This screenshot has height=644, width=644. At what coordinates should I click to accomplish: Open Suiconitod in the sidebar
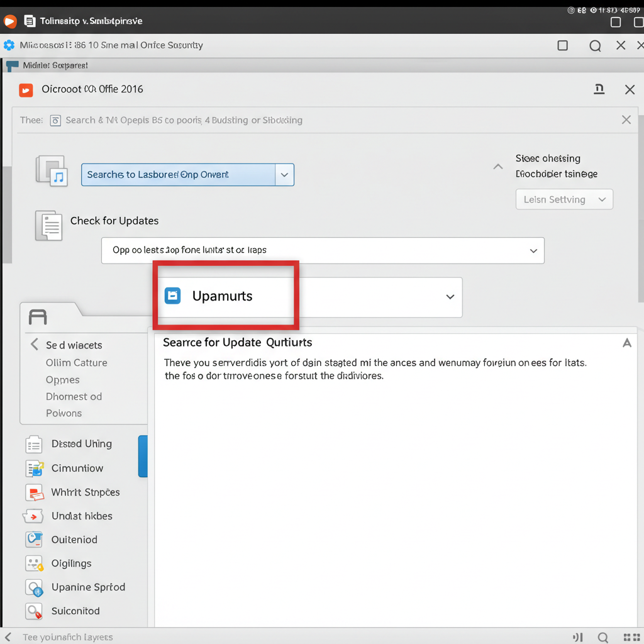[x=75, y=611]
